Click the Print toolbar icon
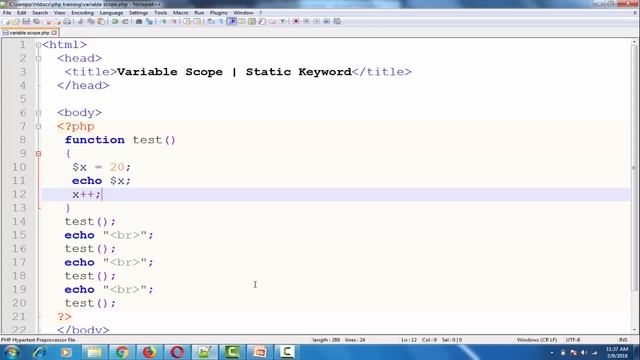 tap(67, 21)
